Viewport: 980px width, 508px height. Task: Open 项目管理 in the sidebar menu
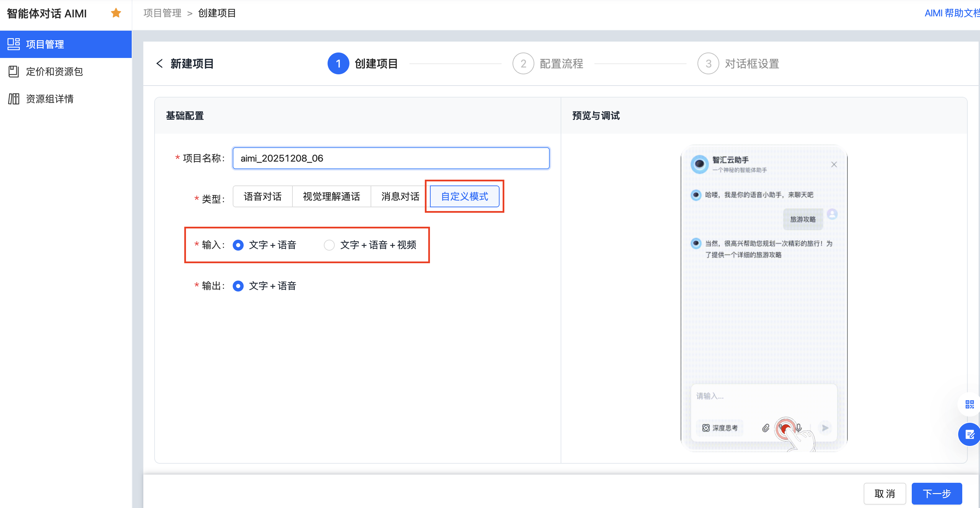(x=44, y=44)
